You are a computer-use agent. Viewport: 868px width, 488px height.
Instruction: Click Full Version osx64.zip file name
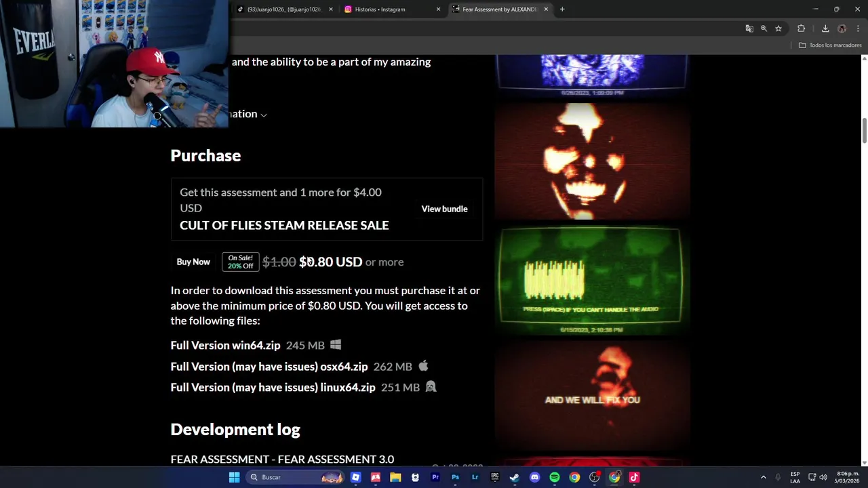tap(269, 366)
